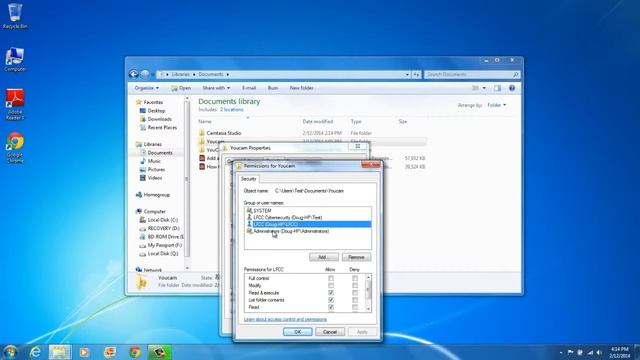Screen dimensions: 640x360
Task: Open Recent Places in Favorites
Action: coord(158,127)
